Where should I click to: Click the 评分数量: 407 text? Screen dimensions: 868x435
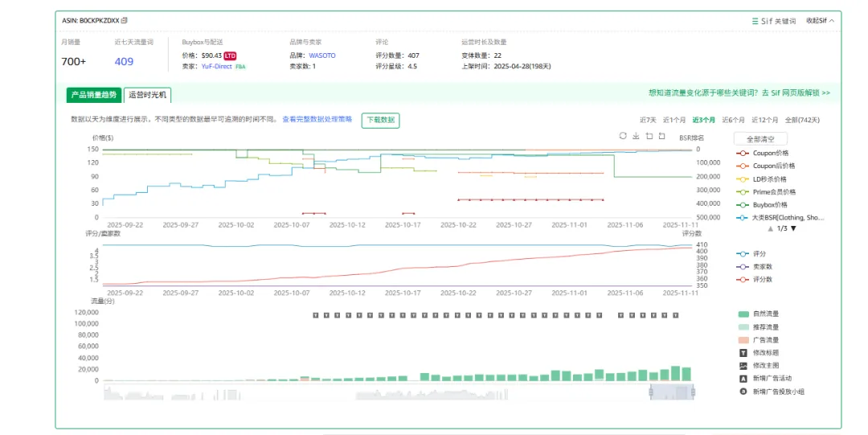[398, 55]
